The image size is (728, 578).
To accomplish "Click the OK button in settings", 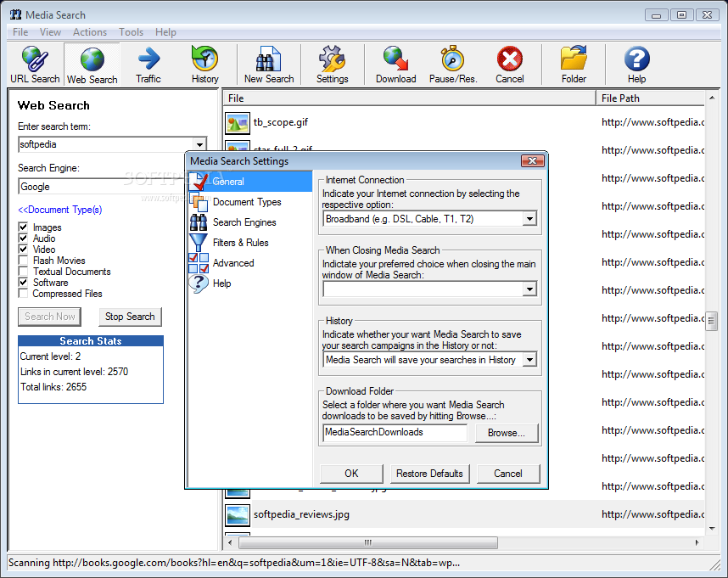I will (351, 474).
